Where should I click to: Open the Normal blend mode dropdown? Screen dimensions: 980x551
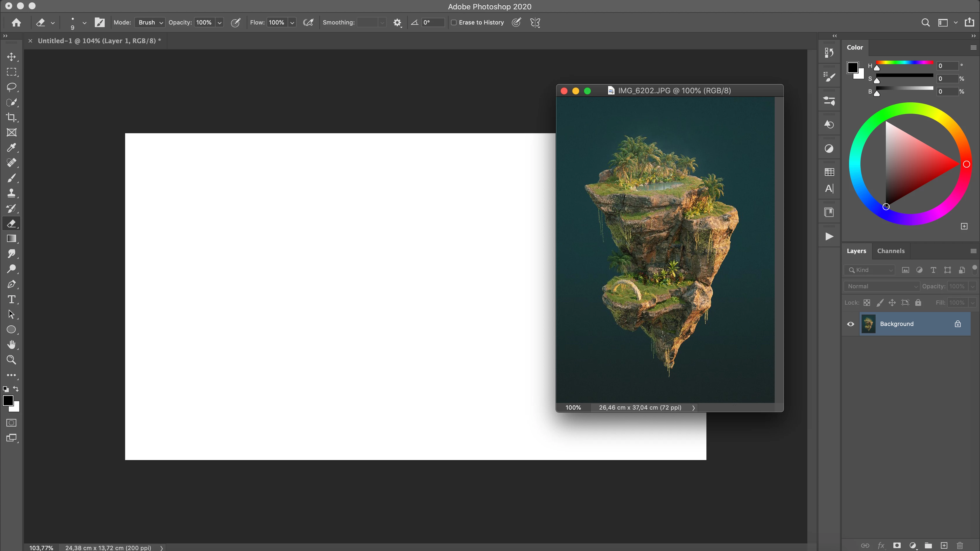pyautogui.click(x=882, y=286)
